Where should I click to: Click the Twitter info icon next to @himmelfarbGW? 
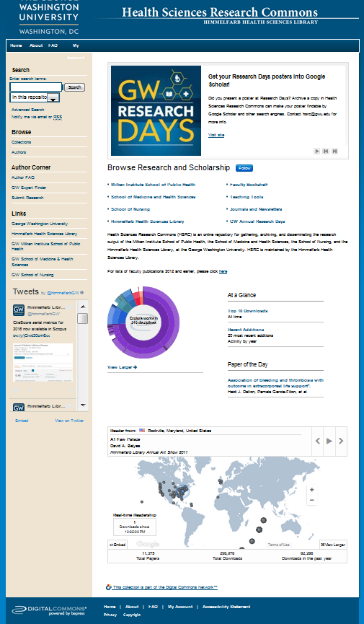point(82,293)
